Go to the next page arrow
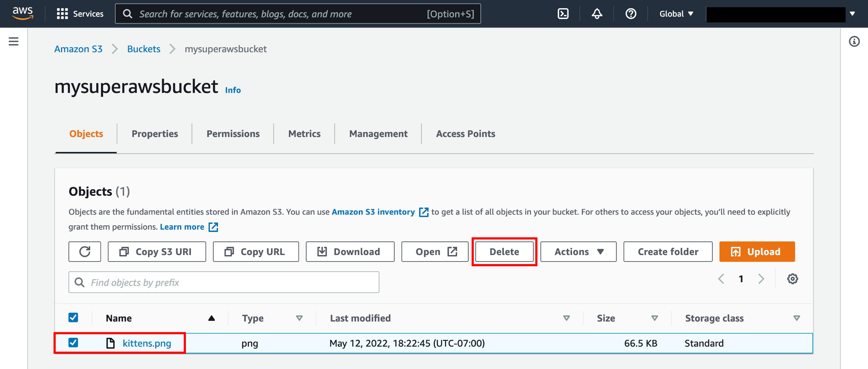Image resolution: width=868 pixels, height=369 pixels. click(761, 279)
